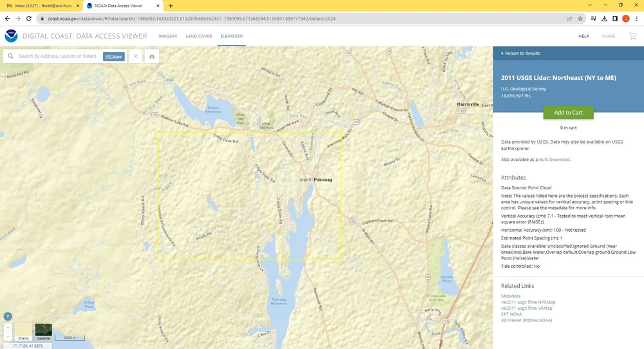
Task: Click the address search input field
Action: tap(57, 56)
